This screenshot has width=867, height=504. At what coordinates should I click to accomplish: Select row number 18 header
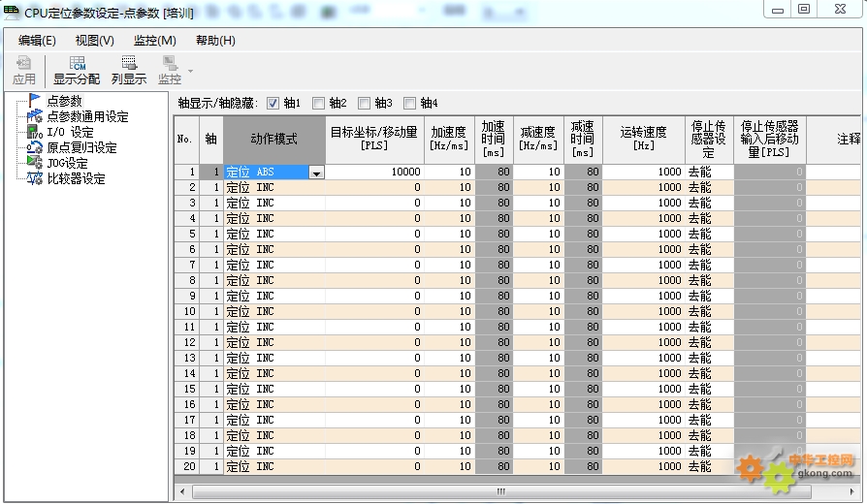pos(186,435)
